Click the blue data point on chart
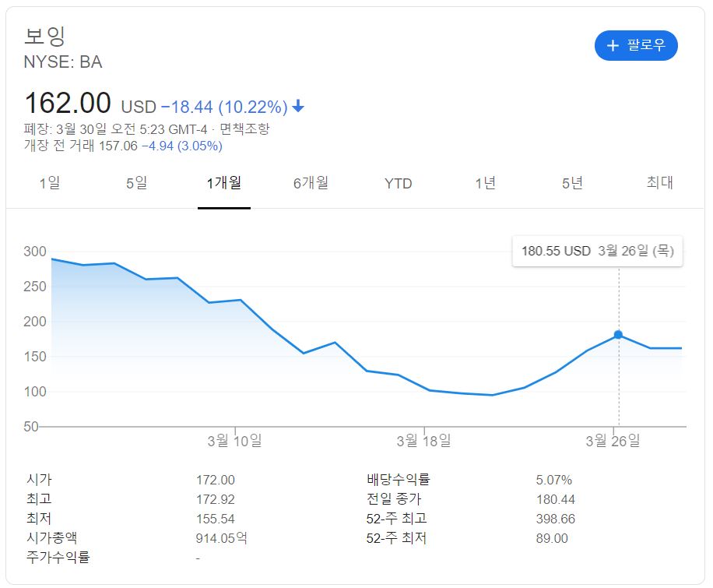Screen dimensions: 713x588 (x=618, y=335)
